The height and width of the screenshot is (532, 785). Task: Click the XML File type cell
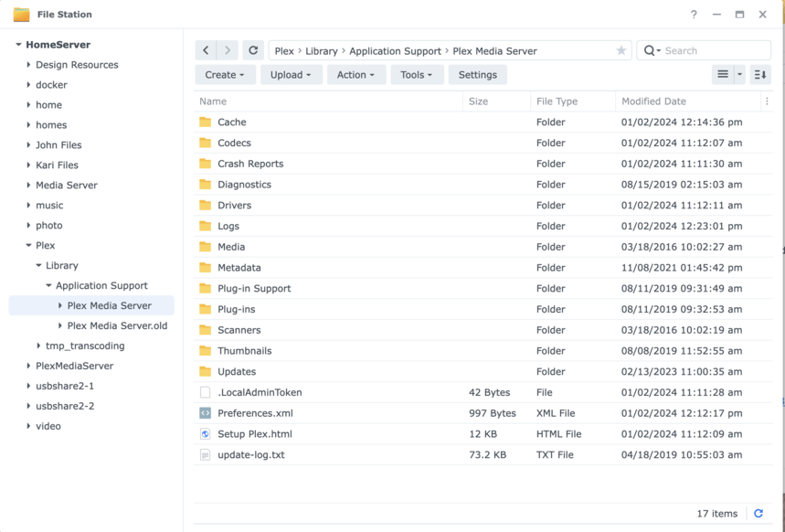(x=556, y=413)
